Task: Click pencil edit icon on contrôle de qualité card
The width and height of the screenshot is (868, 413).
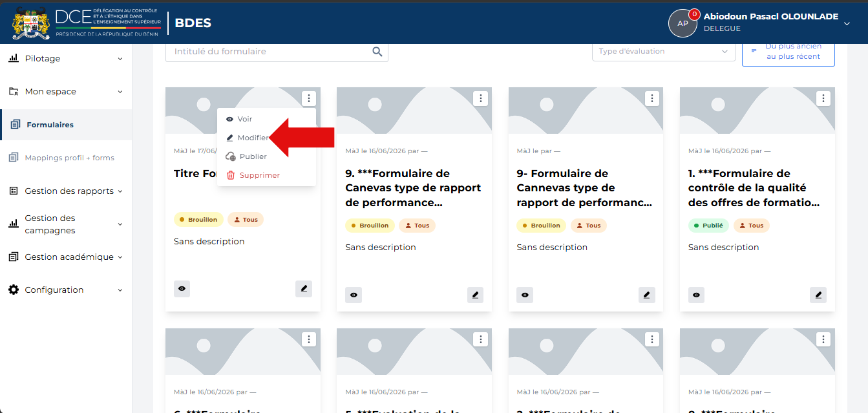Action: click(818, 295)
